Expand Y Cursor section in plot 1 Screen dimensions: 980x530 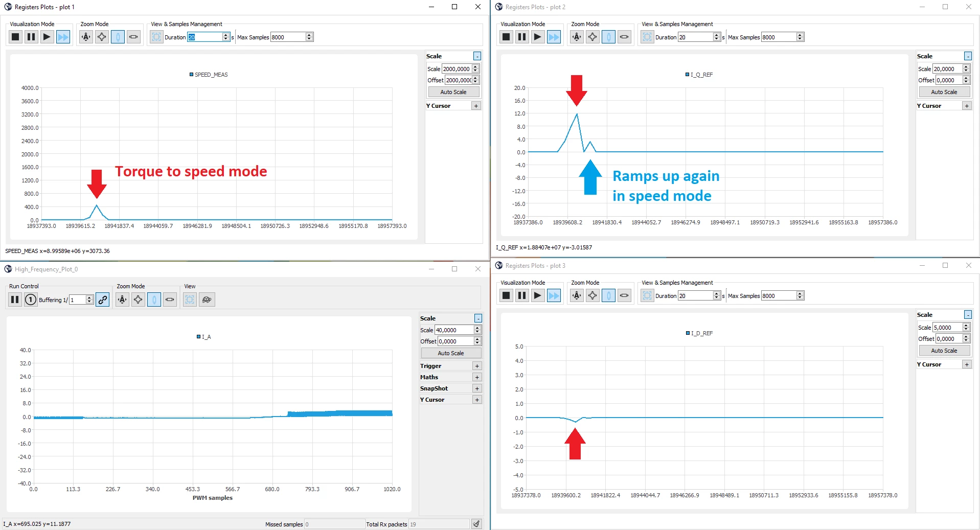pos(476,106)
